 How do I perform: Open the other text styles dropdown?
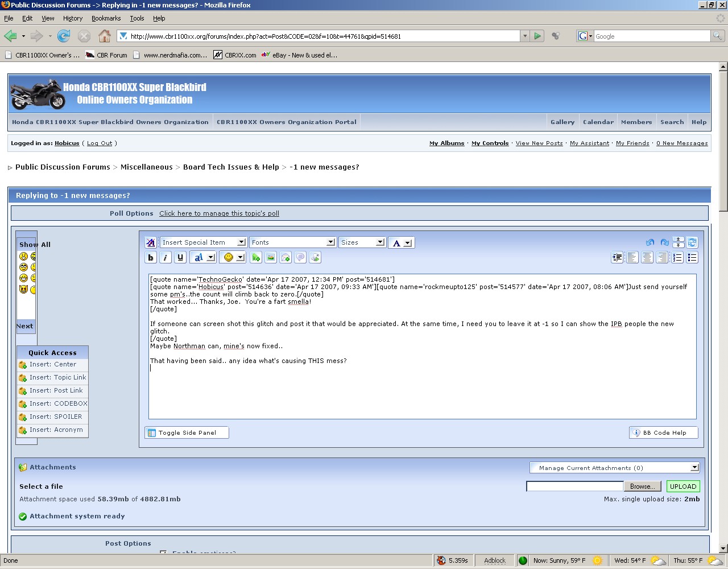tap(202, 258)
